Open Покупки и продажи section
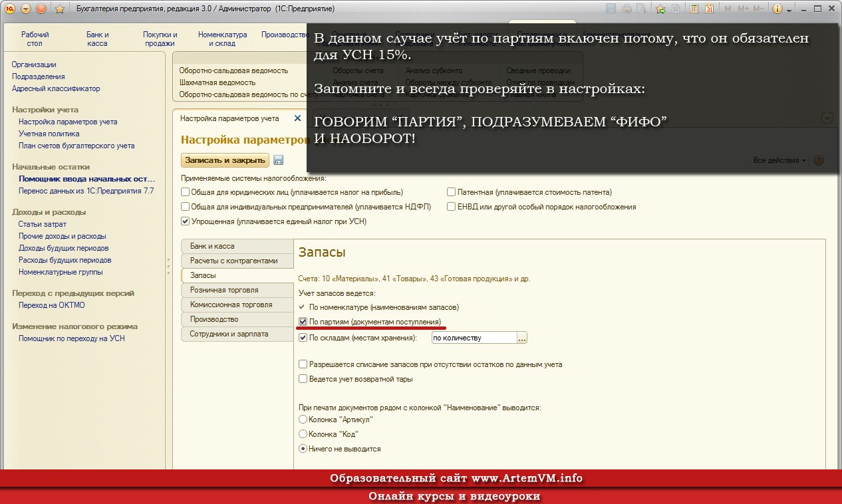The width and height of the screenshot is (842, 504). tap(160, 39)
